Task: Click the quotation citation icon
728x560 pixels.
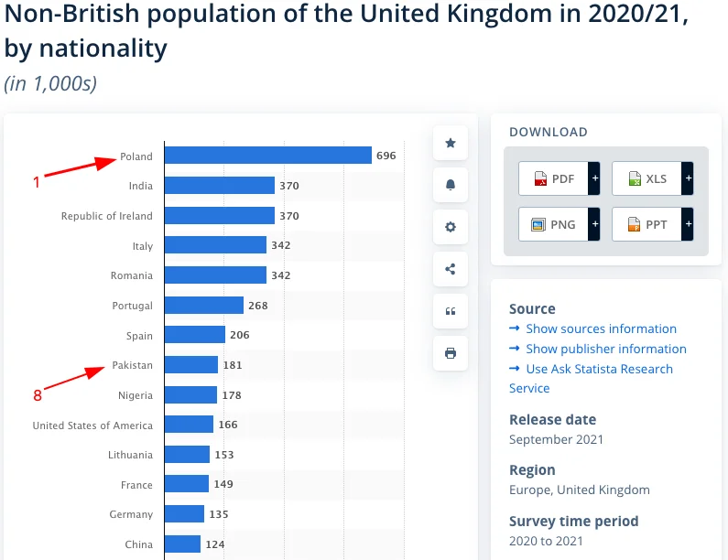Action: click(x=450, y=311)
